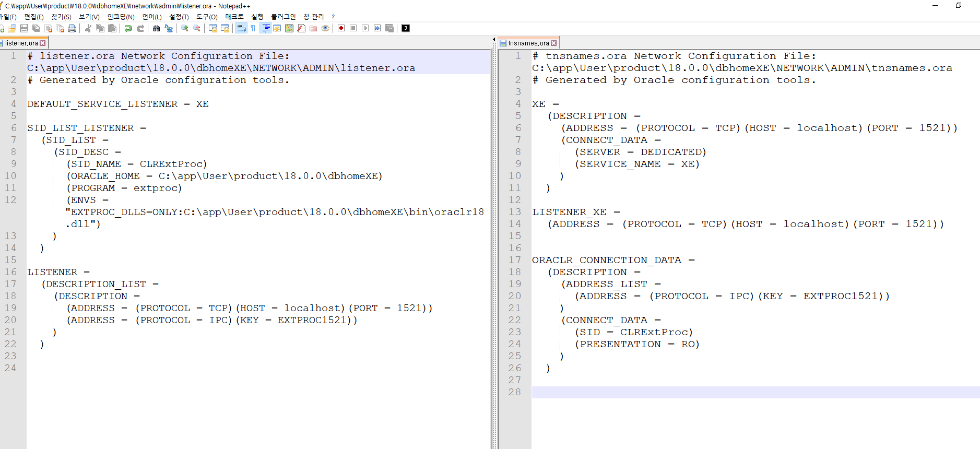Open the 창 관리 menu
This screenshot has height=449, width=980.
[314, 17]
